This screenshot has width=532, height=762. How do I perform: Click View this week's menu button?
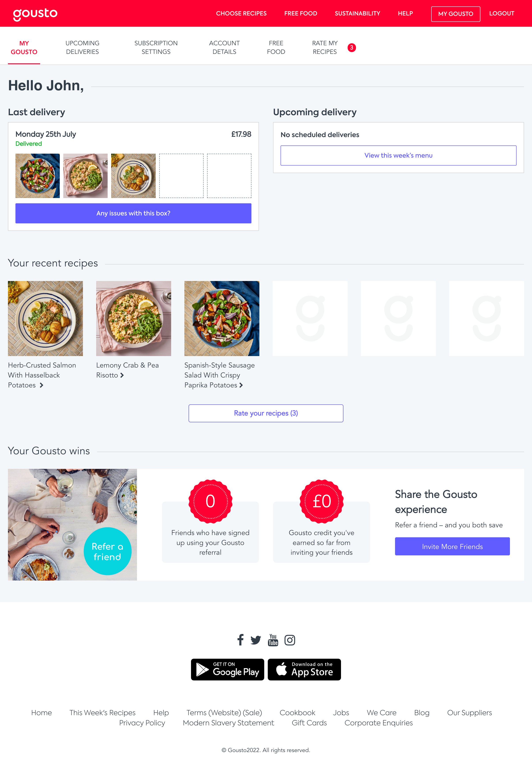[398, 155]
